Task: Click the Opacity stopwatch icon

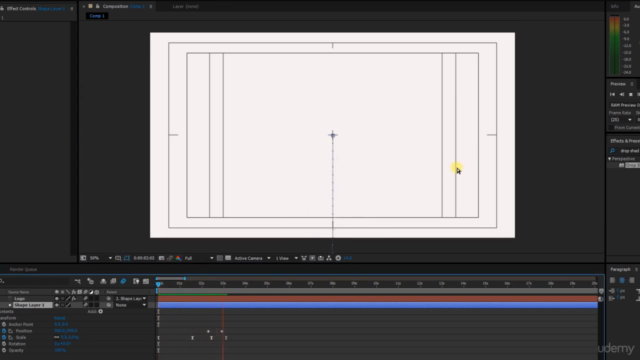Action: (x=4, y=351)
